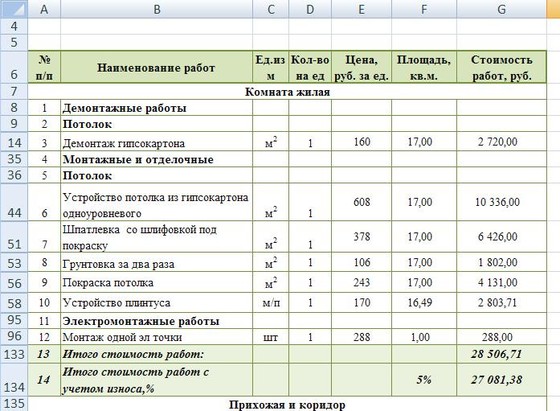Select row 133 header
Image resolution: width=560 pixels, height=411 pixels.
pyautogui.click(x=14, y=354)
